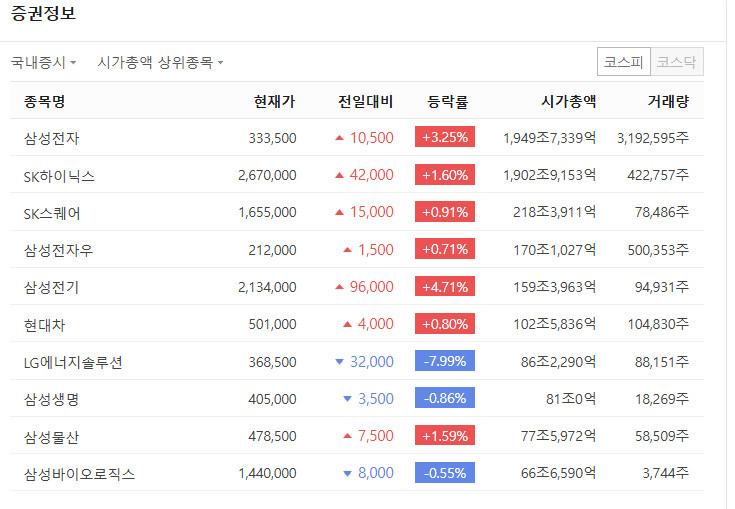The image size is (735, 509).
Task: Click the 거래량 column header
Action: [668, 101]
